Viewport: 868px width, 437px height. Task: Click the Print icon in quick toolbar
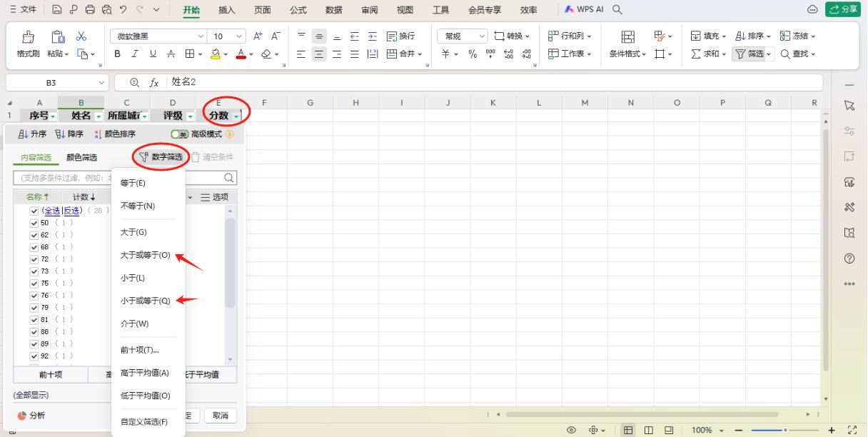(89, 9)
